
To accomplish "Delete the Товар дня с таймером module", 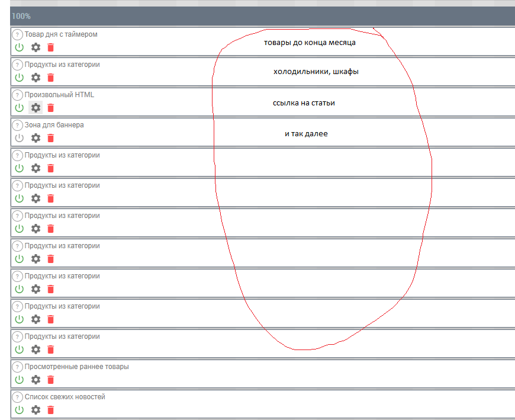I will (51, 47).
